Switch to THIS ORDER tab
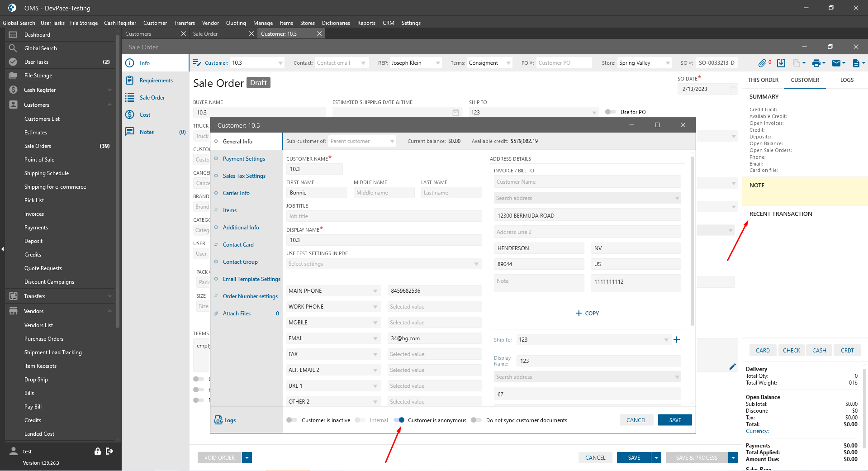The image size is (868, 471). (763, 80)
